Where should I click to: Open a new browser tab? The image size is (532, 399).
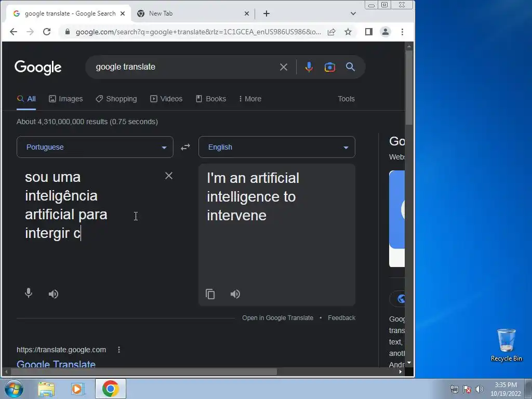coord(267,14)
